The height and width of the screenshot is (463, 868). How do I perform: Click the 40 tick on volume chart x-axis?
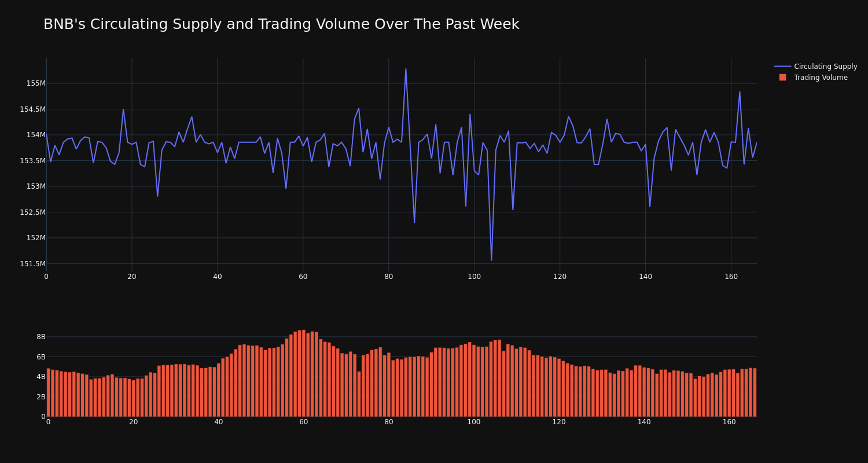tap(219, 422)
